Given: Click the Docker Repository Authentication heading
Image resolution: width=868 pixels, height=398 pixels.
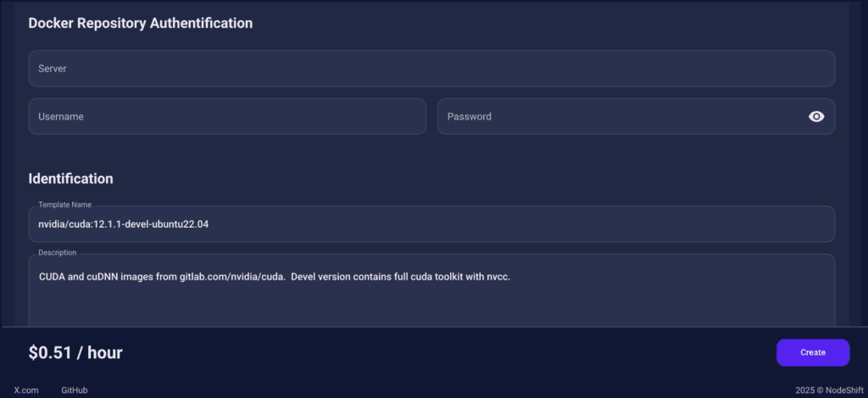Looking at the screenshot, I should [140, 23].
